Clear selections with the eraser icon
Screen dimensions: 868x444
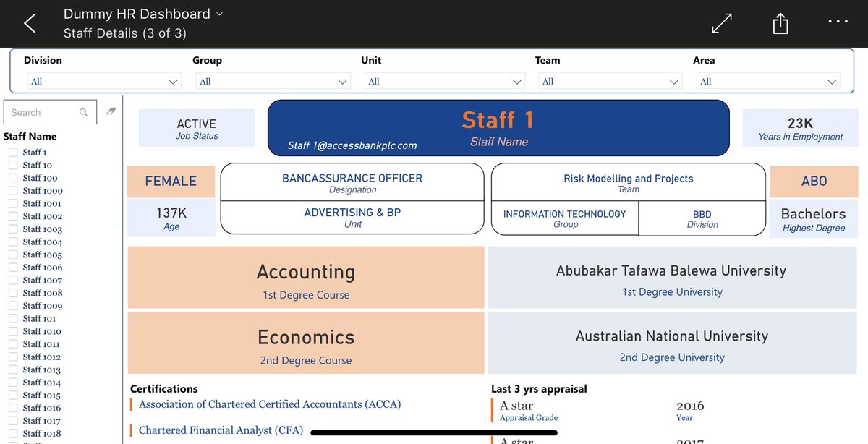click(111, 111)
